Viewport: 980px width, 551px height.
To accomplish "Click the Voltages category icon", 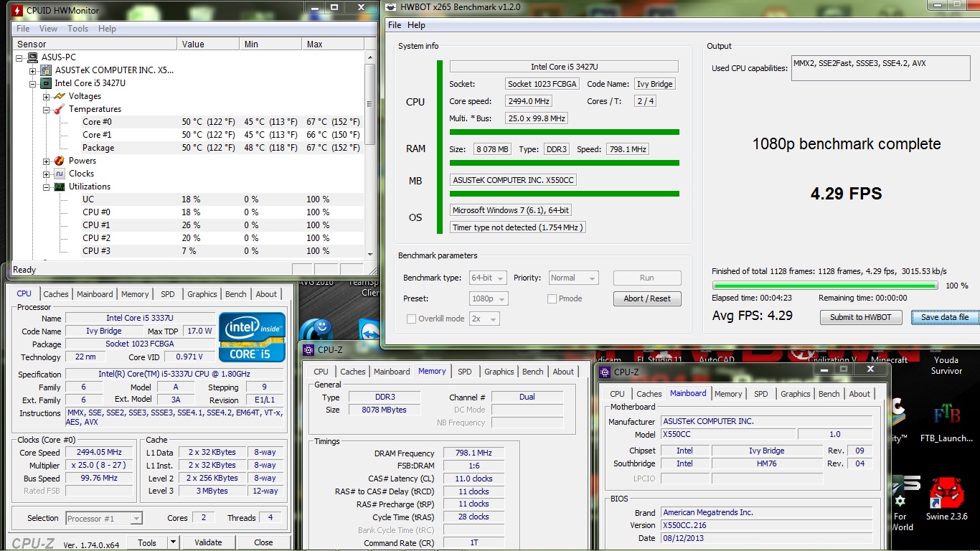I will point(60,96).
